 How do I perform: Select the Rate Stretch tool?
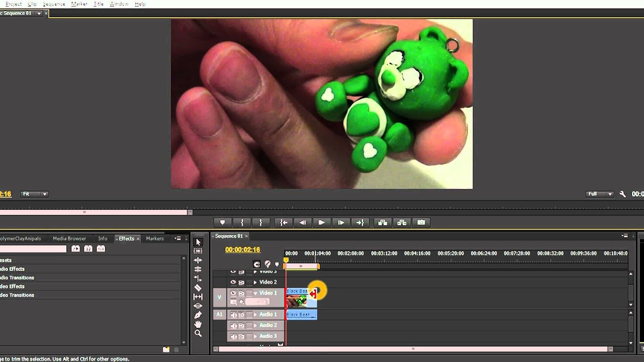click(x=198, y=279)
